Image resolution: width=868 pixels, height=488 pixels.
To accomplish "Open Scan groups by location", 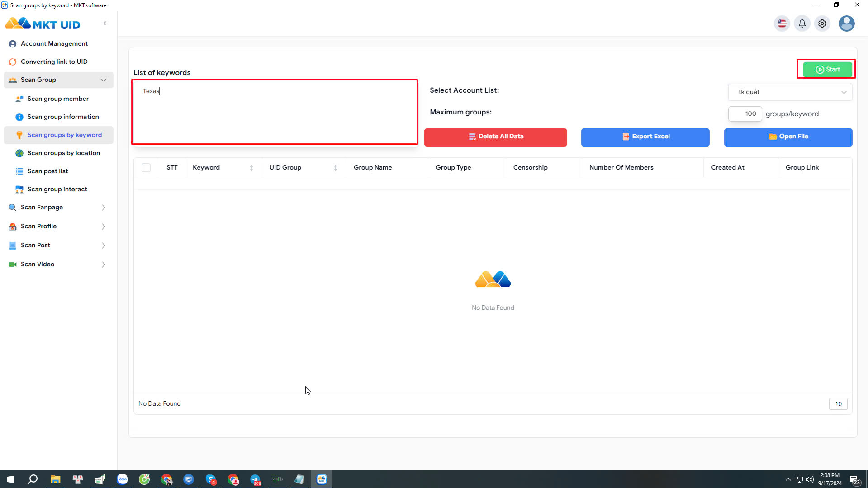I will tap(64, 153).
